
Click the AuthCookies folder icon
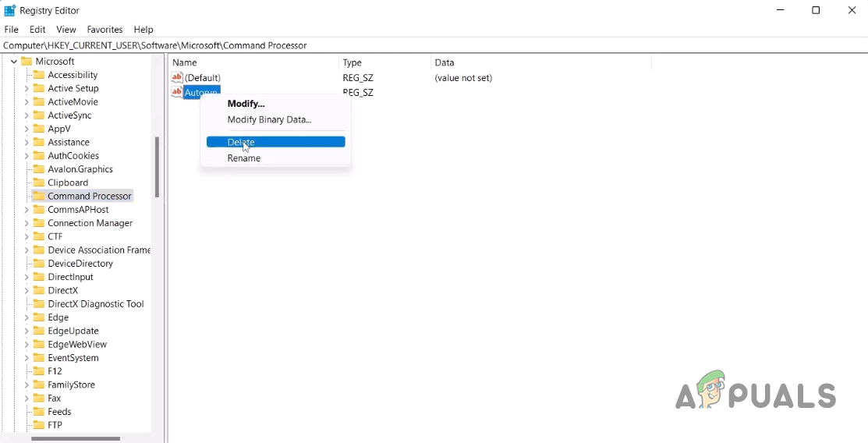click(38, 156)
